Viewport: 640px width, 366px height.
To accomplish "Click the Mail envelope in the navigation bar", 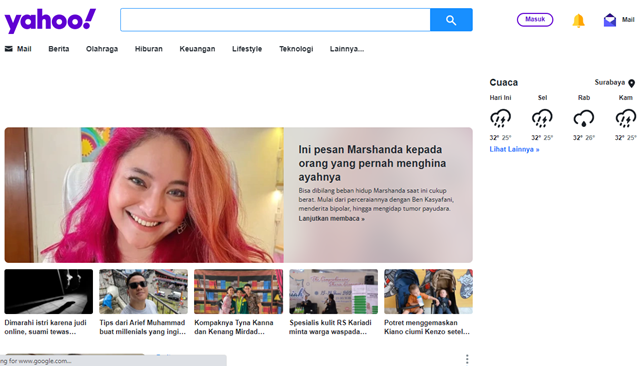I will point(9,49).
